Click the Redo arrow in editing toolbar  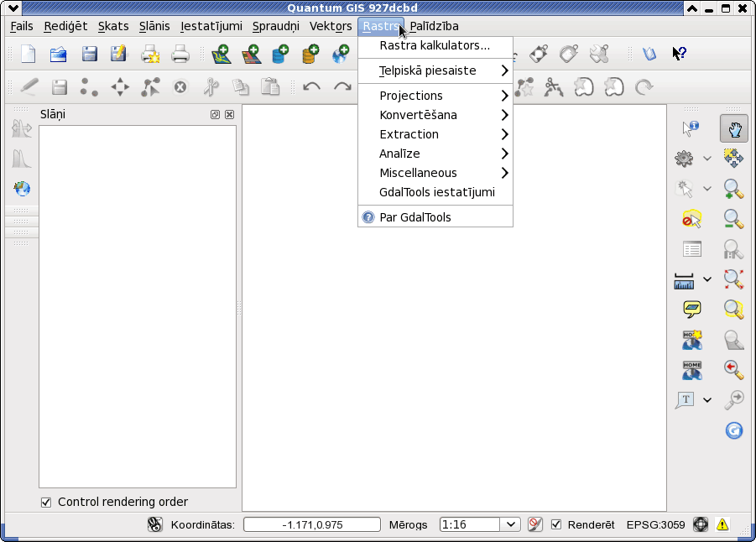pos(342,87)
